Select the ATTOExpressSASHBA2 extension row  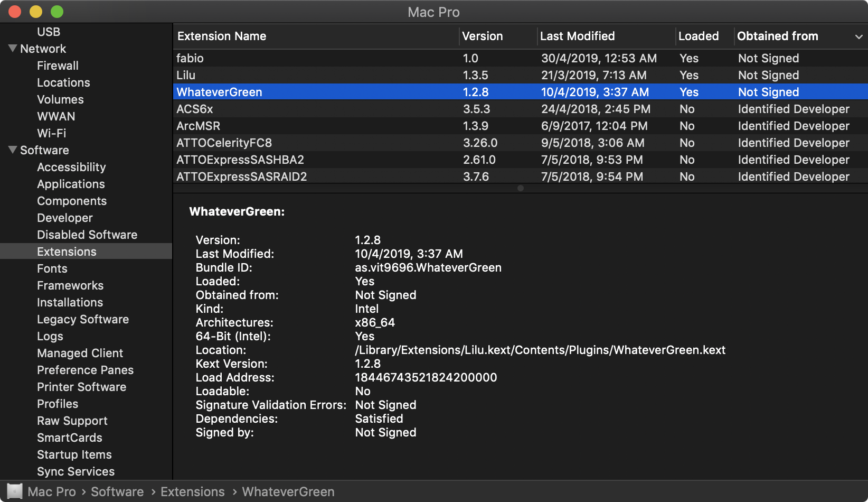pos(521,160)
